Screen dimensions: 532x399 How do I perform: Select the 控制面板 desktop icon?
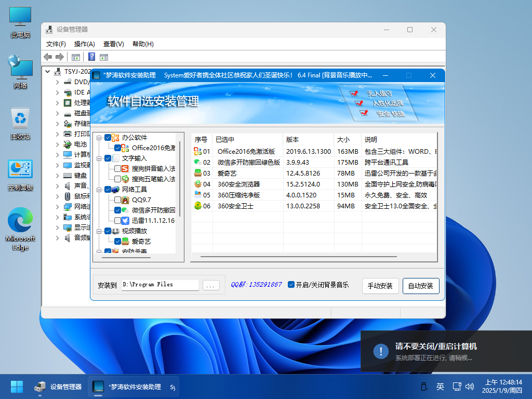coord(20,176)
